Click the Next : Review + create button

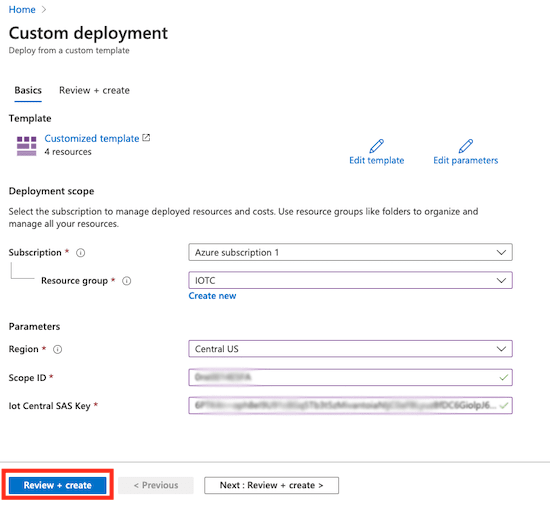click(x=271, y=485)
